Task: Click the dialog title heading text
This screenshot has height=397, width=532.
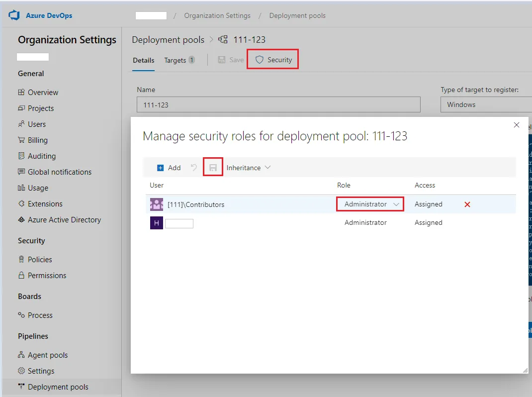Action: click(275, 136)
